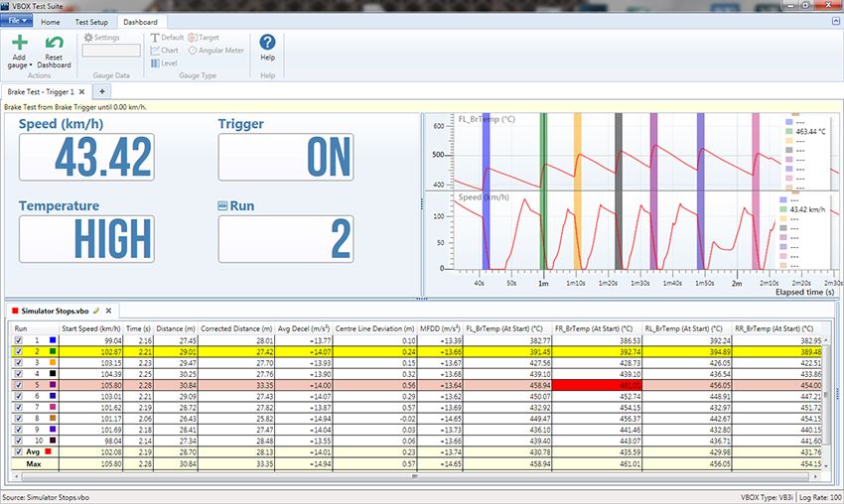Image resolution: width=844 pixels, height=504 pixels.
Task: Click the orange run band in the chart
Action: [x=577, y=190]
